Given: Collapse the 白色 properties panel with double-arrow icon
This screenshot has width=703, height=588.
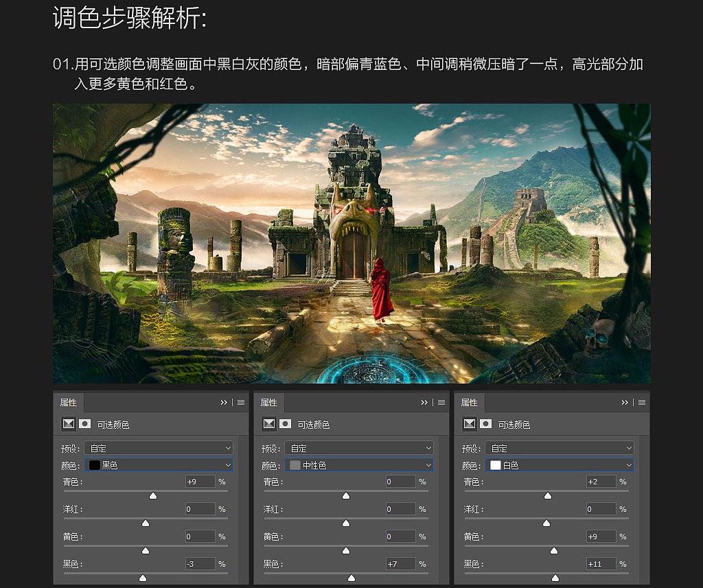Looking at the screenshot, I should pyautogui.click(x=625, y=403).
